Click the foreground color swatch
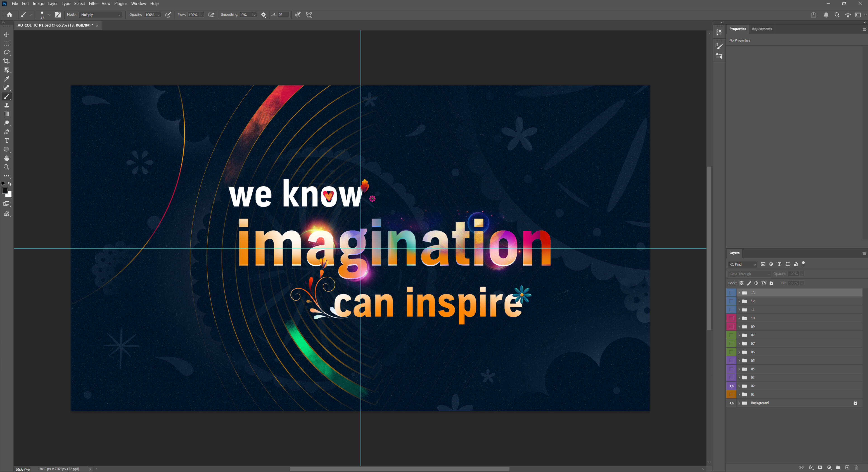This screenshot has width=868, height=472. (x=5, y=191)
